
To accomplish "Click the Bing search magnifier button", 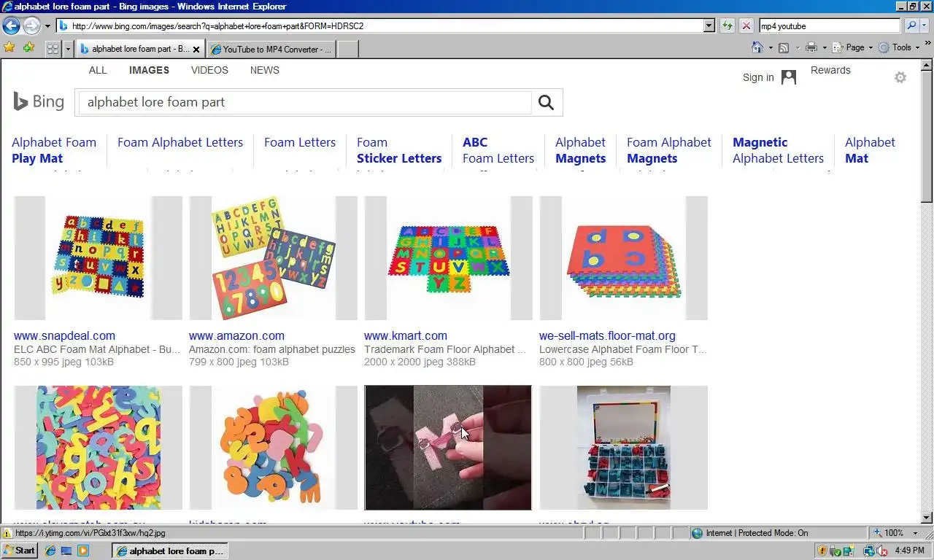I will pos(546,103).
